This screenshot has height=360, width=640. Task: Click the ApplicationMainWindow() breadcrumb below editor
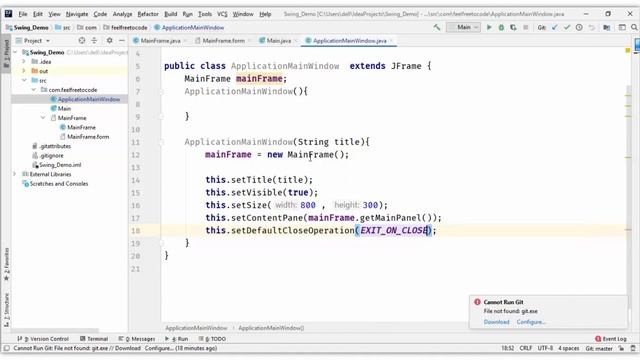coord(271,328)
